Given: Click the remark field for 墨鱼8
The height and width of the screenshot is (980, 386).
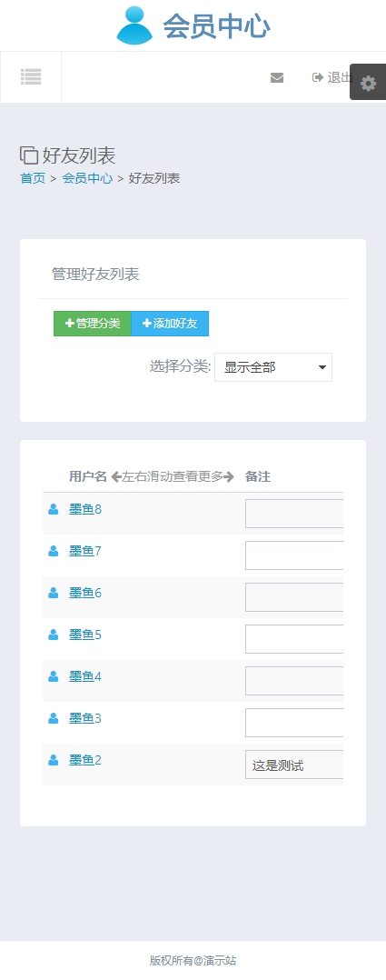Looking at the screenshot, I should pos(294,514).
